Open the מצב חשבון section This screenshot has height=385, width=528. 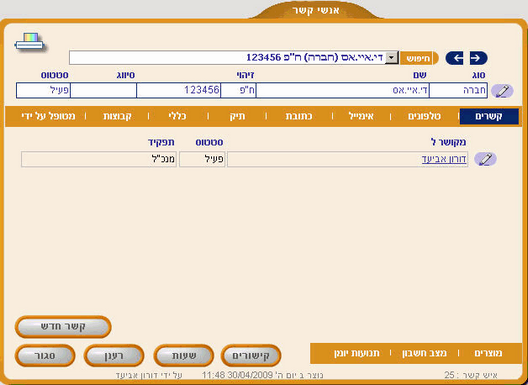click(424, 353)
